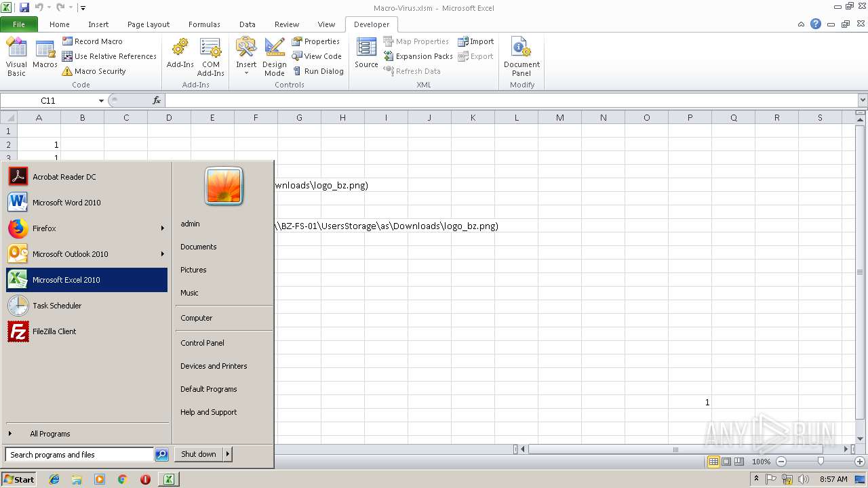Open the Document Panel
This screenshot has height=488, width=868.
click(x=521, y=57)
